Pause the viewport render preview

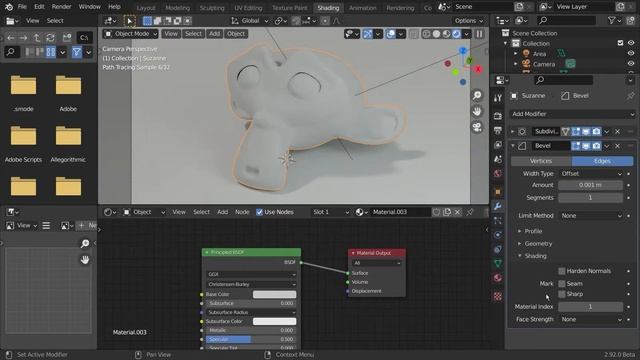[480, 34]
